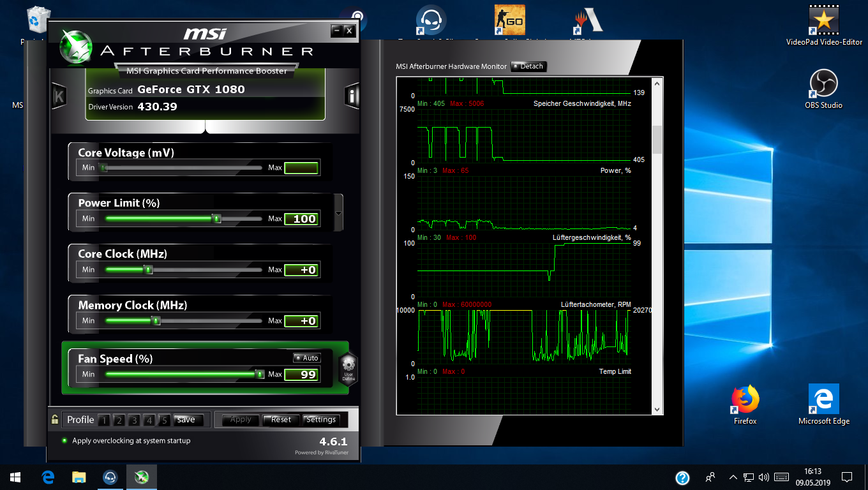This screenshot has width=868, height=490.
Task: Select profile slot 3
Action: coord(134,420)
